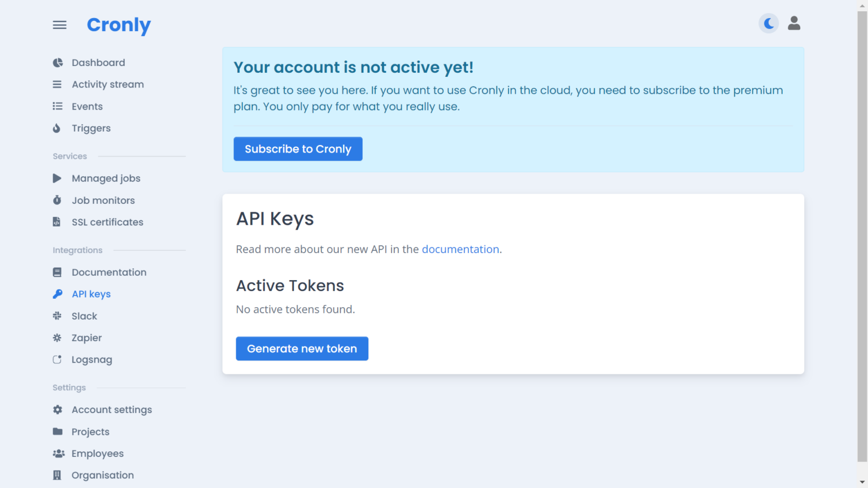Image resolution: width=868 pixels, height=488 pixels.
Task: Click the Slack icon in the sidebar
Action: tap(57, 316)
